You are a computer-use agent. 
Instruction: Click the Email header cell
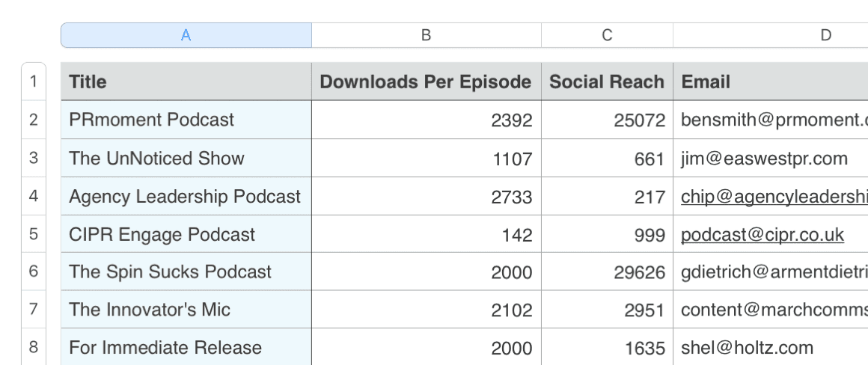point(771,82)
